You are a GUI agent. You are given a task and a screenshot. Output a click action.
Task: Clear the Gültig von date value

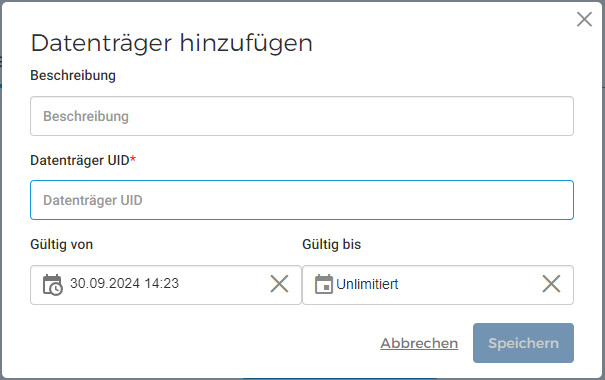tap(279, 284)
